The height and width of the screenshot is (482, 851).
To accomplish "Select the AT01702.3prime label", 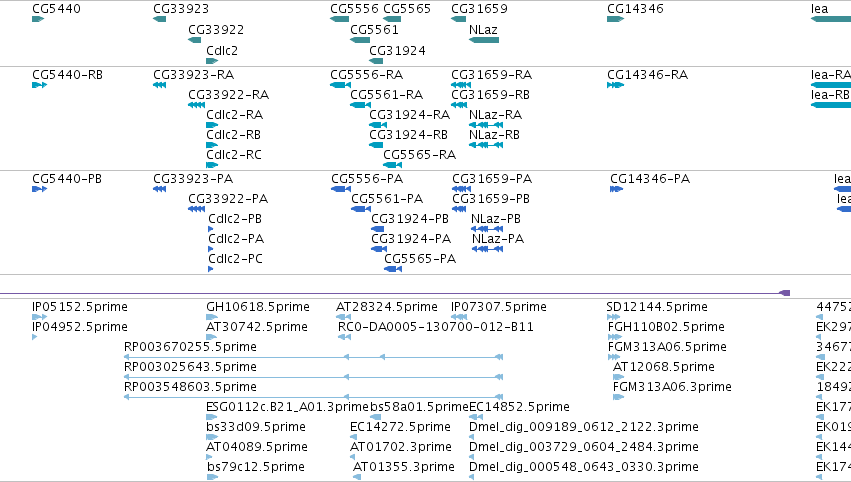I will 401,447.
